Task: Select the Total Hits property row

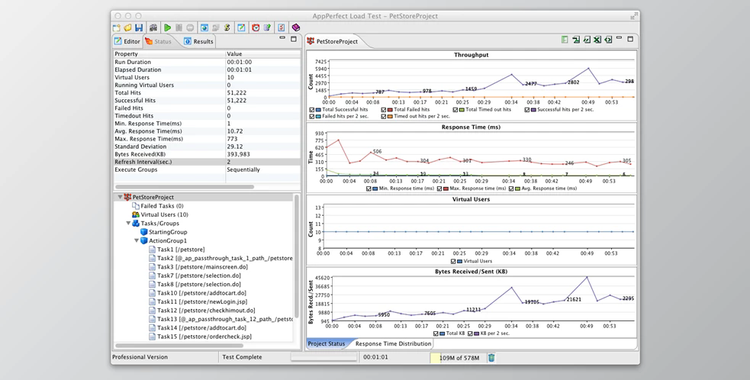Action: pyautogui.click(x=207, y=93)
